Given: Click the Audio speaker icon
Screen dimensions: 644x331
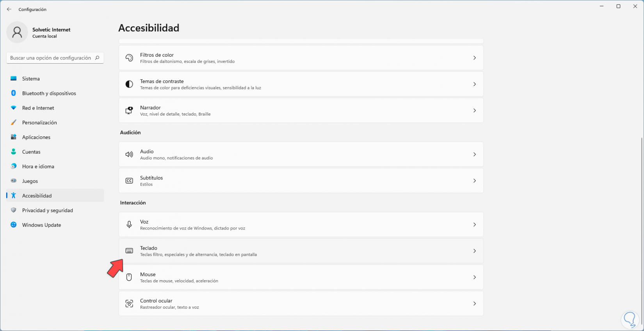Looking at the screenshot, I should pyautogui.click(x=129, y=154).
